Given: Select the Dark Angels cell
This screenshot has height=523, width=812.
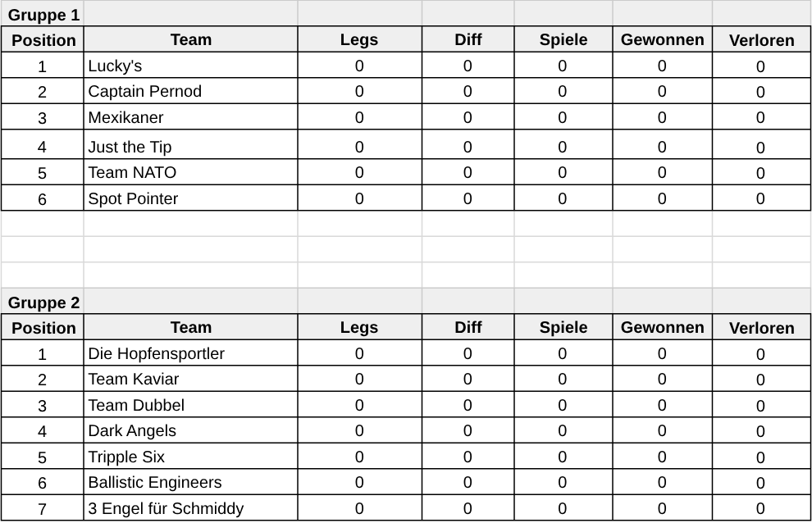Looking at the screenshot, I should pyautogui.click(x=190, y=430).
